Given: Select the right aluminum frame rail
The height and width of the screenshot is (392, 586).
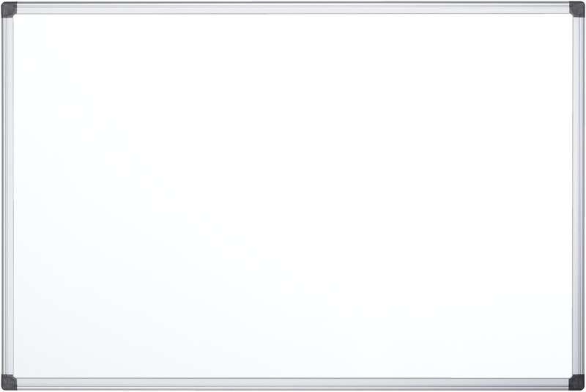Looking at the screenshot, I should (578, 196).
